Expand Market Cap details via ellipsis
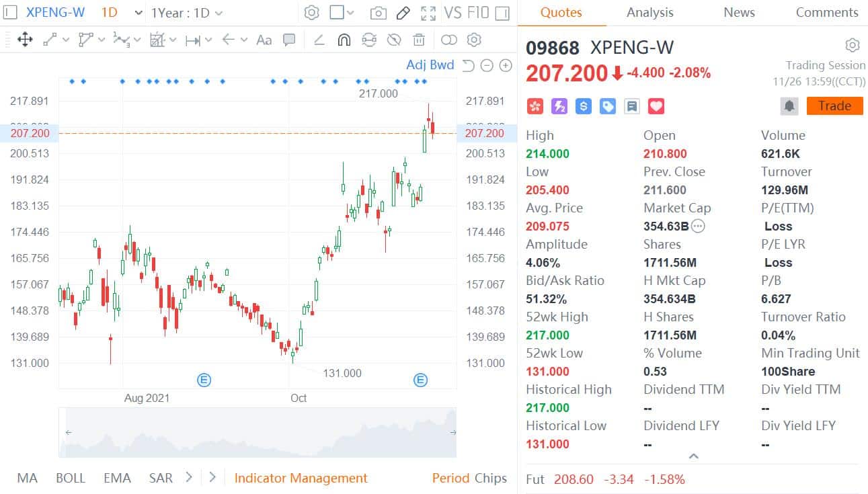Screen dimensions: 868x494 [698, 227]
